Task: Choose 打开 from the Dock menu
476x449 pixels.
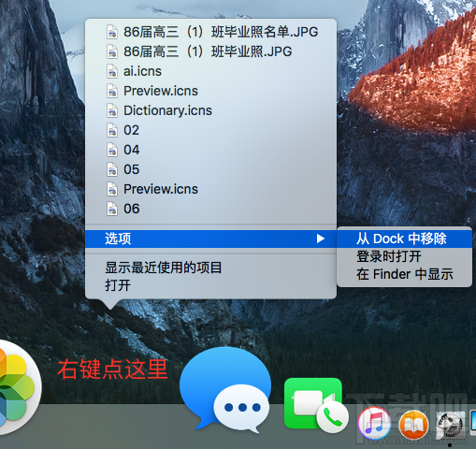Action: (210, 285)
